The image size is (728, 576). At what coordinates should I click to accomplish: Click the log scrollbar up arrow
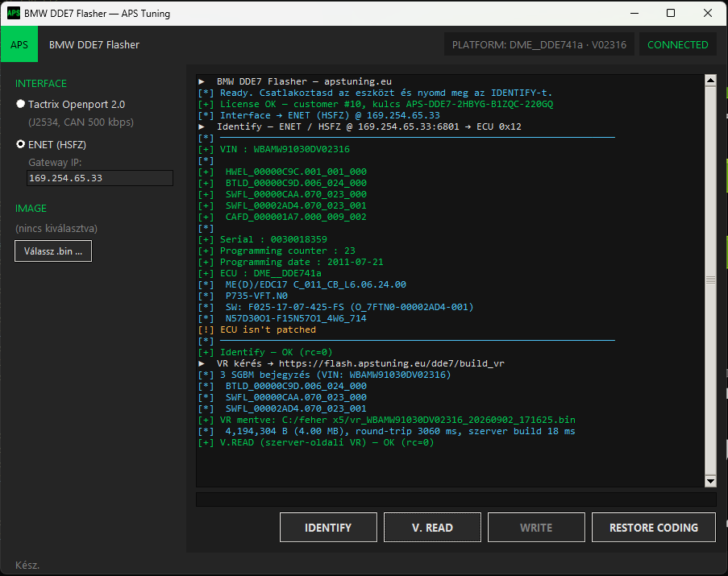(x=710, y=81)
